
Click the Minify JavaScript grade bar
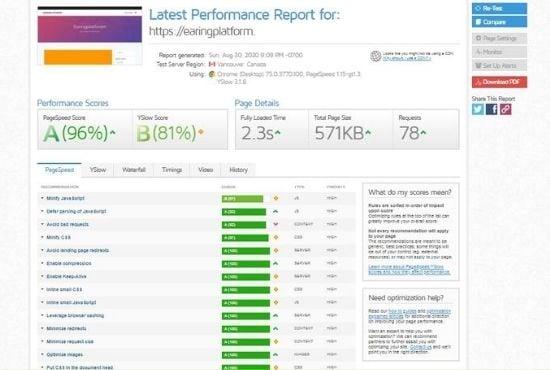pyautogui.click(x=242, y=199)
